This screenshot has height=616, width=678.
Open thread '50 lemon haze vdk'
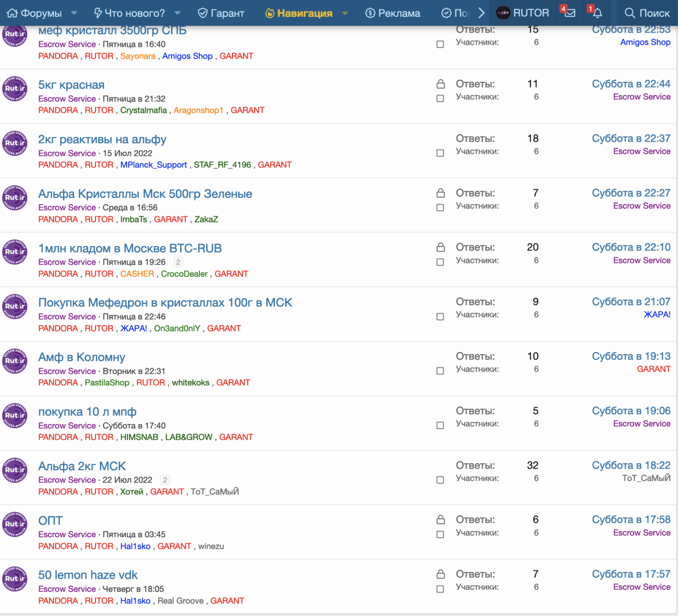(x=88, y=575)
